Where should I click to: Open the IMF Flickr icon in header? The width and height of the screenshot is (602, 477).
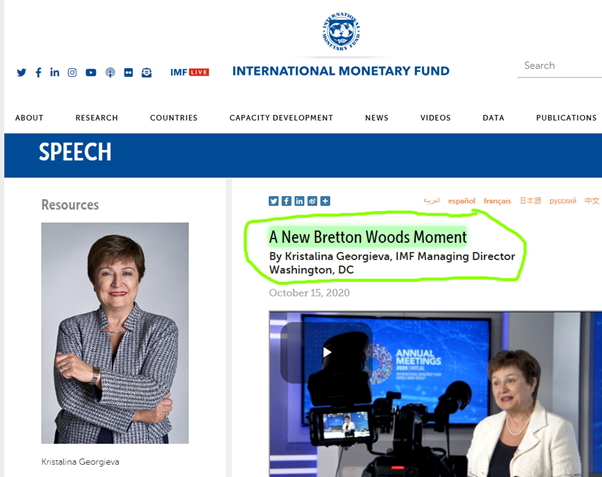pyautogui.click(x=128, y=73)
